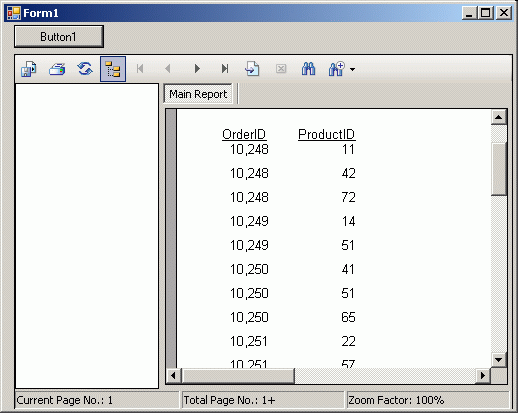Viewport: 518px width, 413px height.
Task: Jump to last page arrow
Action: 225,69
